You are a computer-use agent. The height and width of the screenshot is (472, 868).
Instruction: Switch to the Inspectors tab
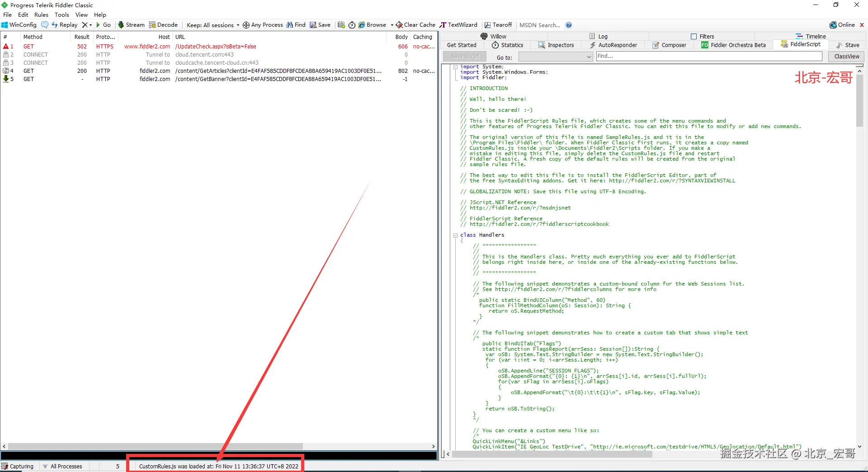(556, 45)
